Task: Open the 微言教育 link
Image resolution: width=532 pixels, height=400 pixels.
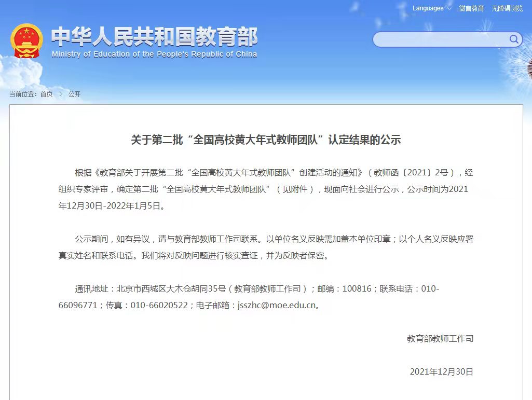Action: [471, 8]
